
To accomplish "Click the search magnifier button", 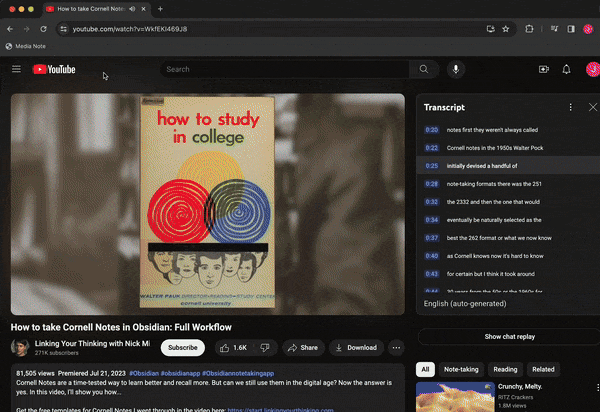I will (424, 69).
